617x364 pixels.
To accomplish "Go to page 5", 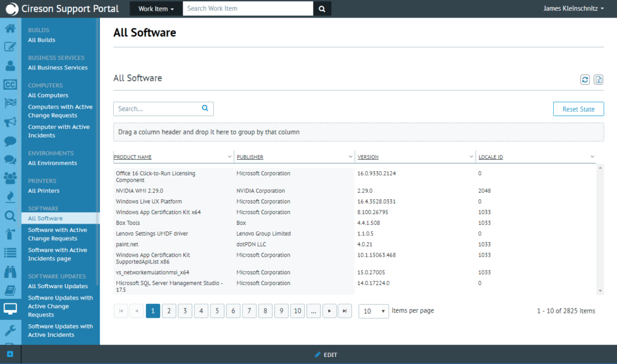I will tap(217, 311).
